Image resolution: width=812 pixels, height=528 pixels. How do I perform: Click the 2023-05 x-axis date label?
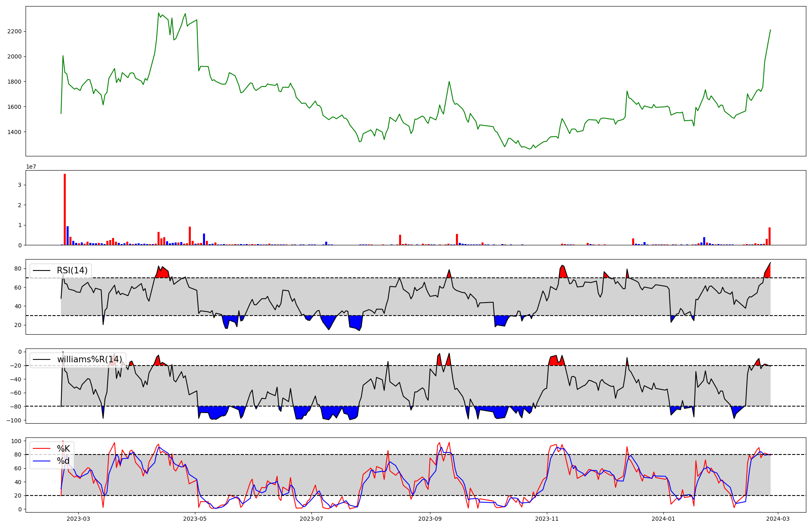[x=195, y=519]
